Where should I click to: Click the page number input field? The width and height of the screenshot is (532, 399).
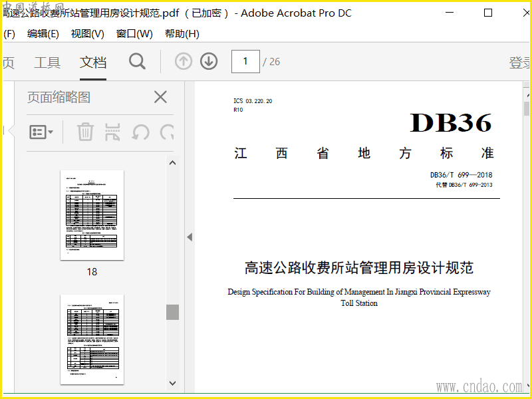[x=245, y=61]
